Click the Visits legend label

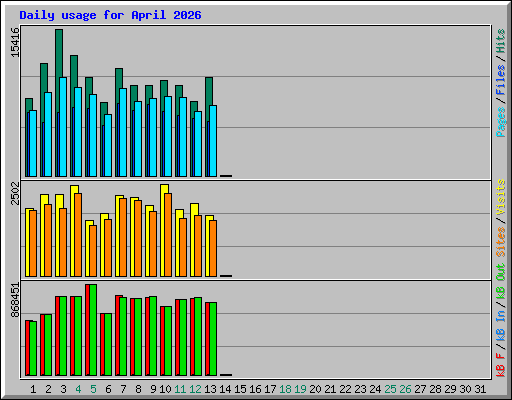501,197
